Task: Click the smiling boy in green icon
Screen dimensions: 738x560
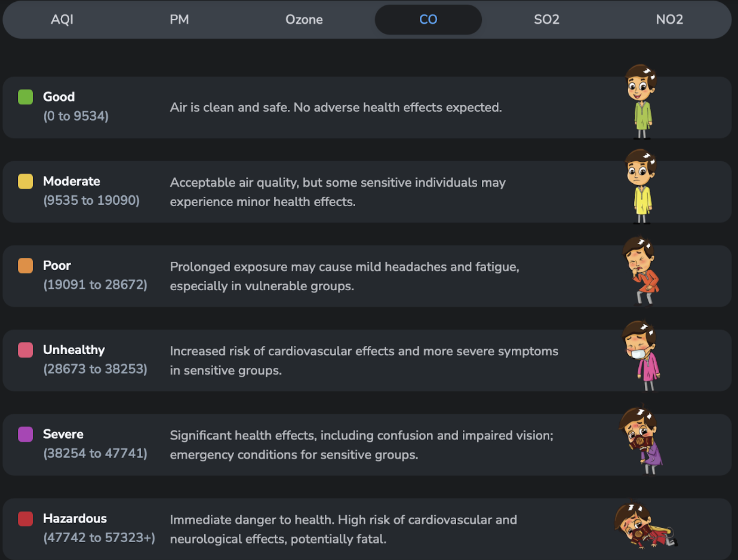Action: click(641, 101)
